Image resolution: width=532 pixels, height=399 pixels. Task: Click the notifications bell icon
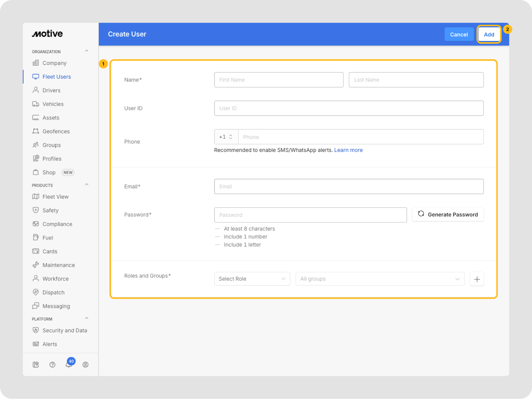point(69,364)
